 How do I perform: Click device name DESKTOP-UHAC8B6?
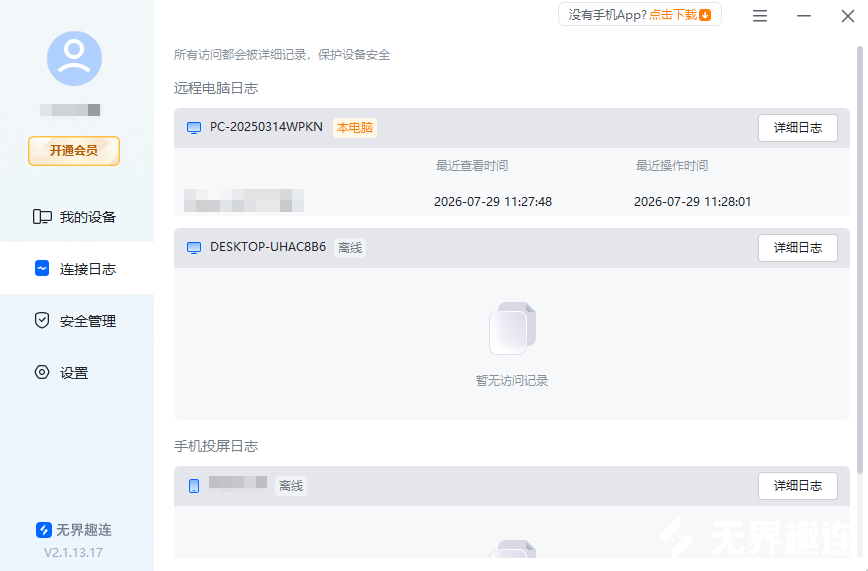(268, 246)
